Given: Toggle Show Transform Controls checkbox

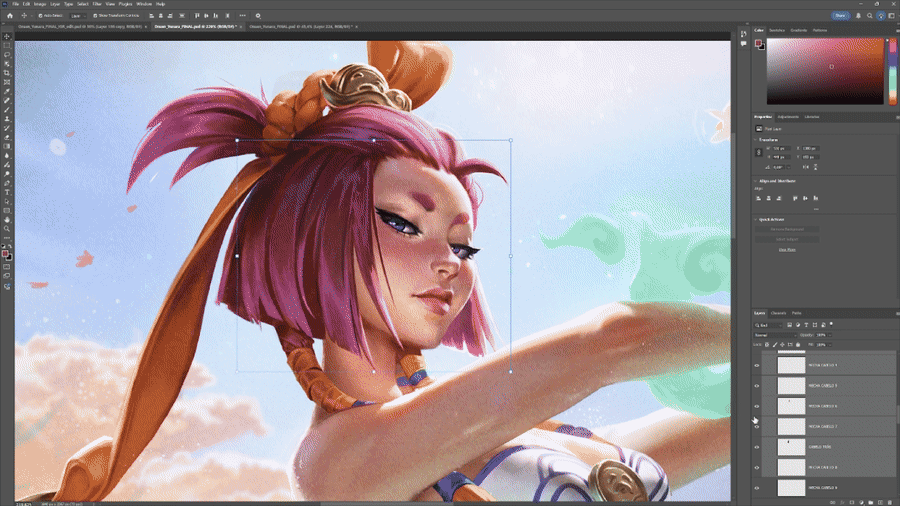Looking at the screenshot, I should point(95,15).
